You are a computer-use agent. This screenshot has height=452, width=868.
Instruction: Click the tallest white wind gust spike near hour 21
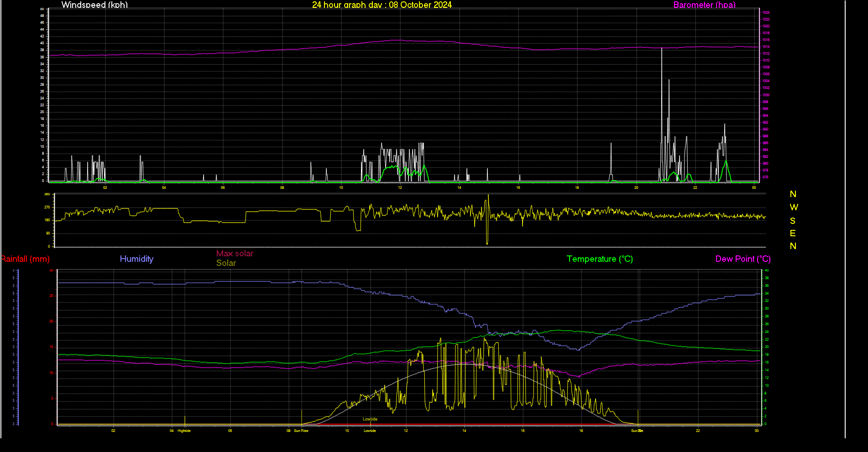pyautogui.click(x=662, y=114)
